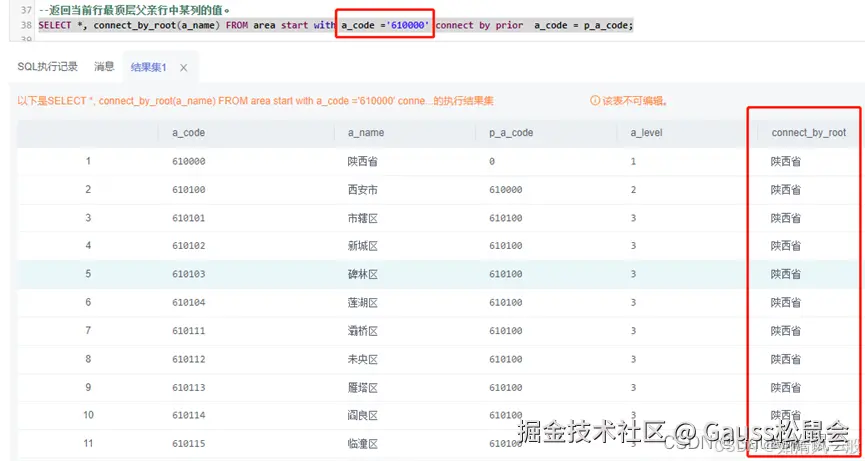Click the a_name cell 莲湖区

(x=362, y=303)
